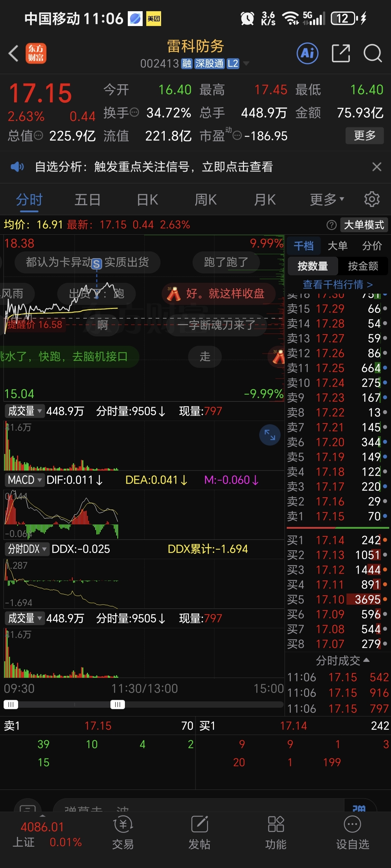The height and width of the screenshot is (868, 391).
Task: Select the 大单 tab
Action: [337, 246]
